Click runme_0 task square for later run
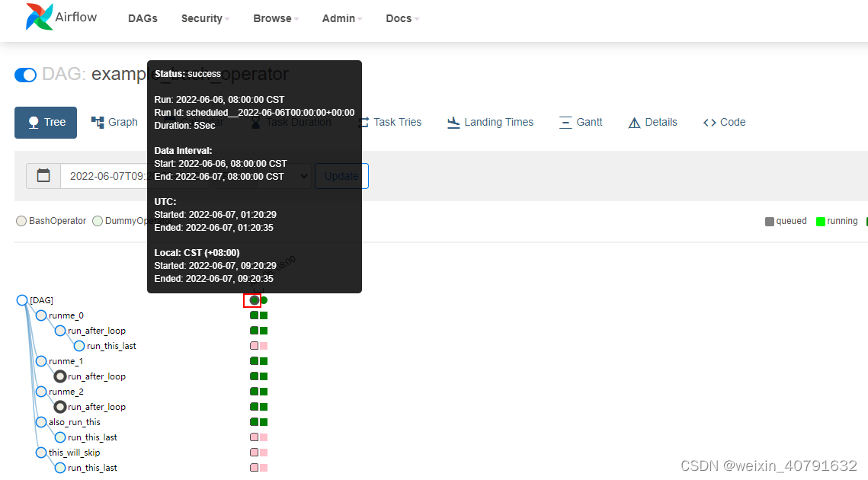The height and width of the screenshot is (480, 868). 264,315
